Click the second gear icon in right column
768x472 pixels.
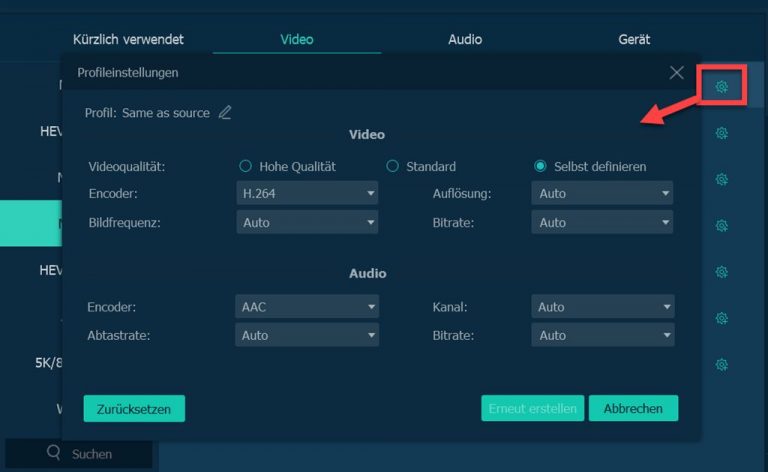pos(721,133)
